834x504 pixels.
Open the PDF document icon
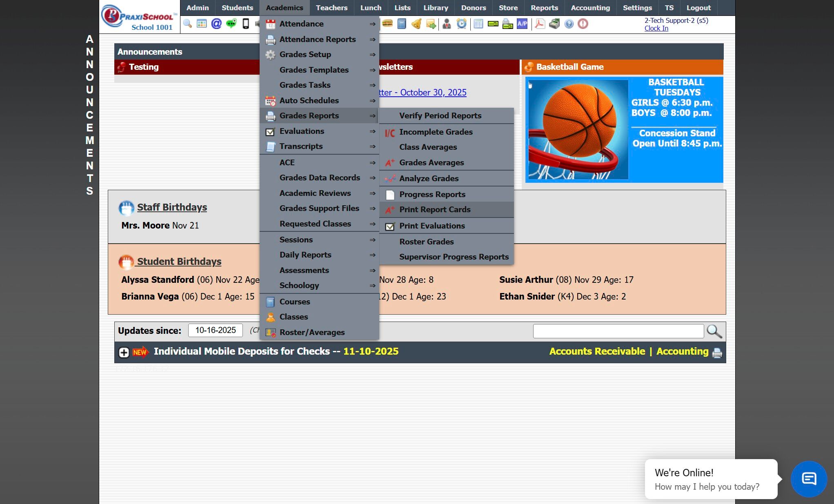point(540,24)
